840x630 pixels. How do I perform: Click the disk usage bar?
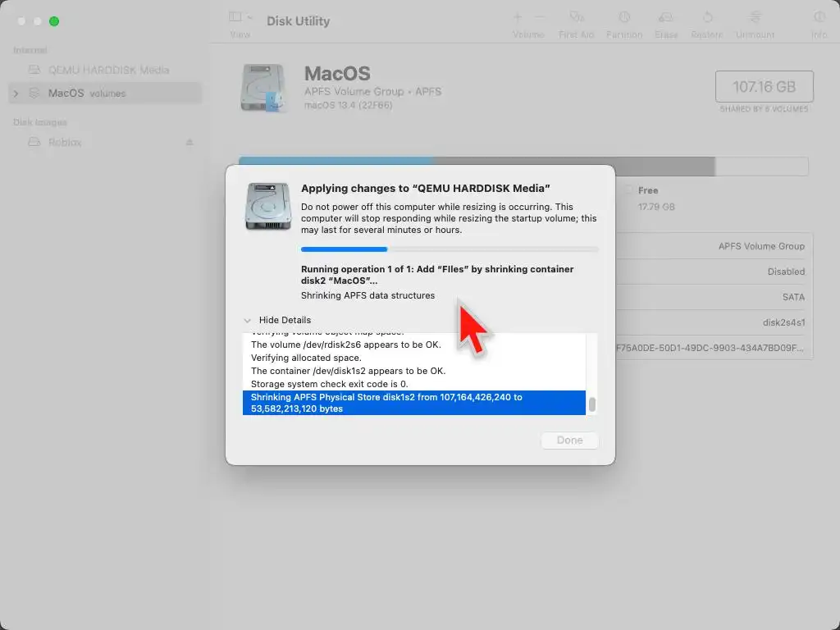523,167
